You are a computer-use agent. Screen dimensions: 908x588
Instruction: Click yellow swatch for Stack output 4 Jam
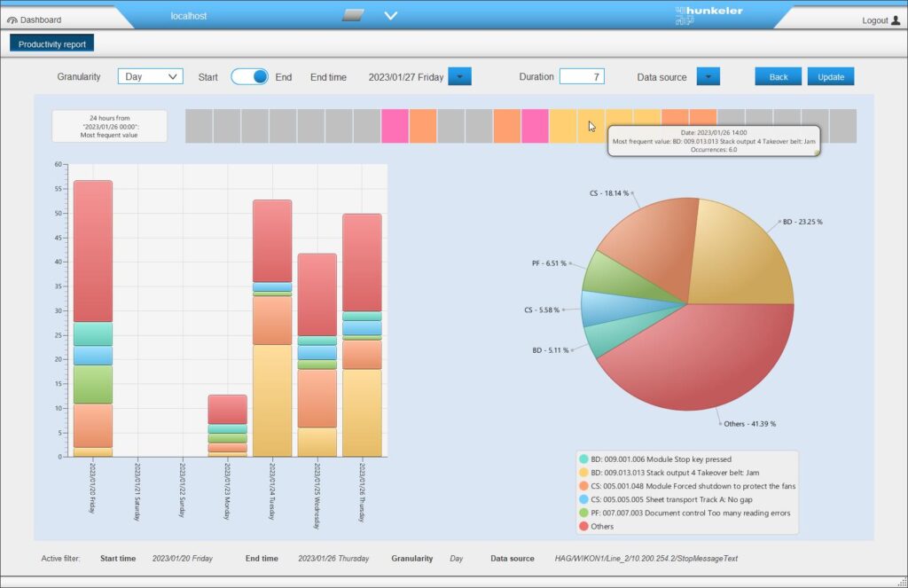click(583, 472)
